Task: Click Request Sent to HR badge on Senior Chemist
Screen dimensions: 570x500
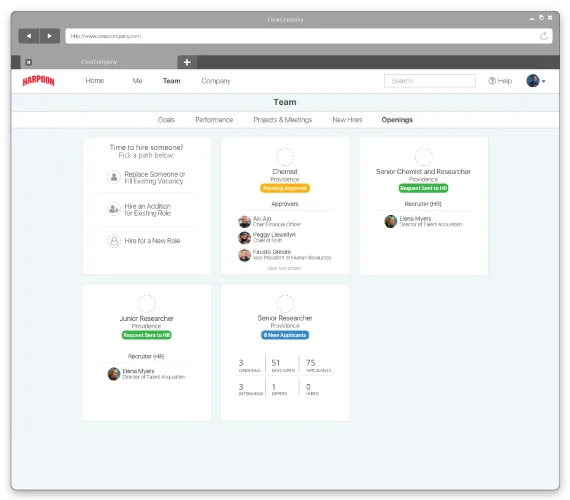Action: (424, 188)
